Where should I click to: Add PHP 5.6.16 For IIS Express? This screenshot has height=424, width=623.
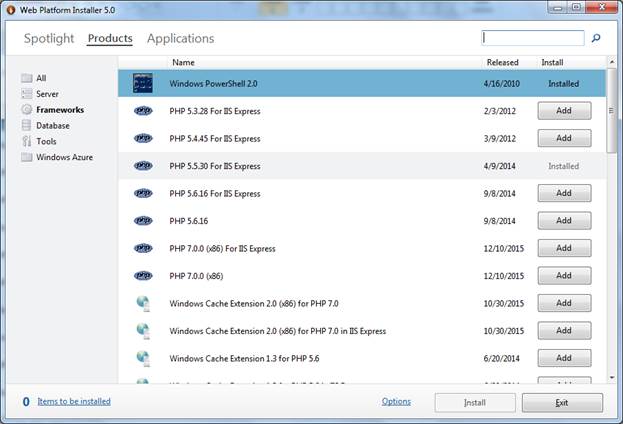564,193
